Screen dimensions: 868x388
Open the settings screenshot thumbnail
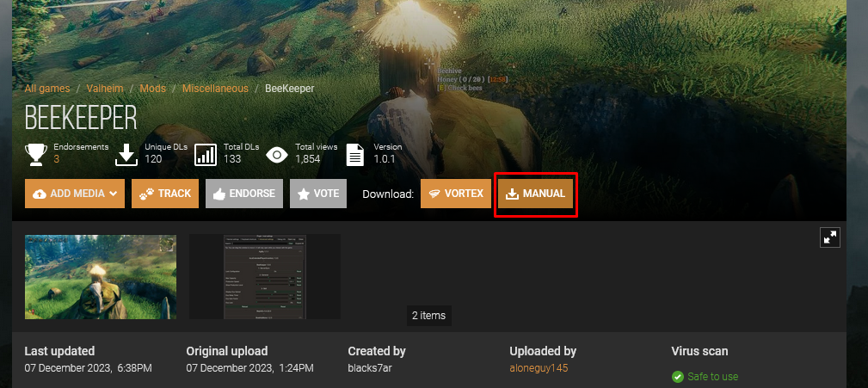265,277
